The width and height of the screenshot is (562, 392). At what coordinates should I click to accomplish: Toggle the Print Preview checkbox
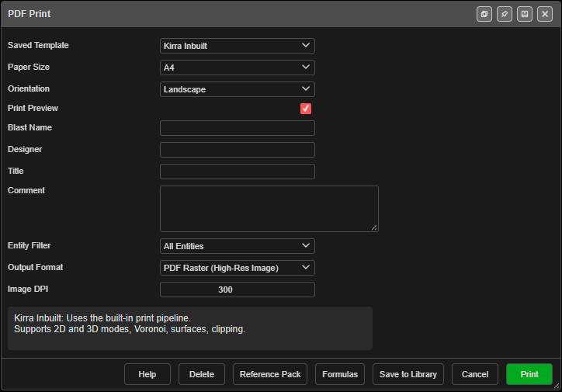coord(306,109)
